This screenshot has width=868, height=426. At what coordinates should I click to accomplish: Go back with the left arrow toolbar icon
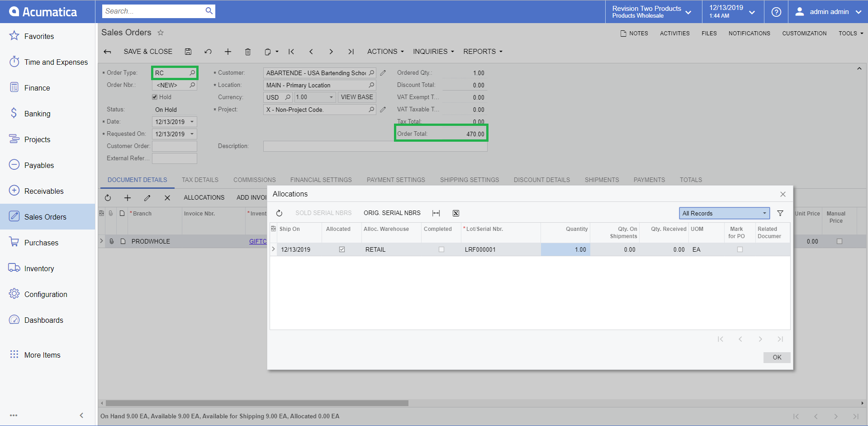(x=107, y=52)
